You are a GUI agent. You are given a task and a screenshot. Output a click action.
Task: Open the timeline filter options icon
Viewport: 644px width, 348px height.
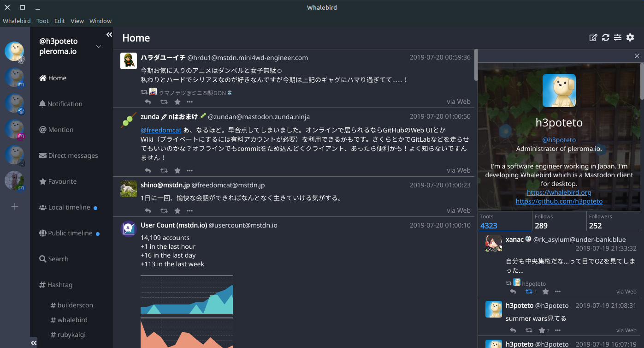(x=618, y=37)
